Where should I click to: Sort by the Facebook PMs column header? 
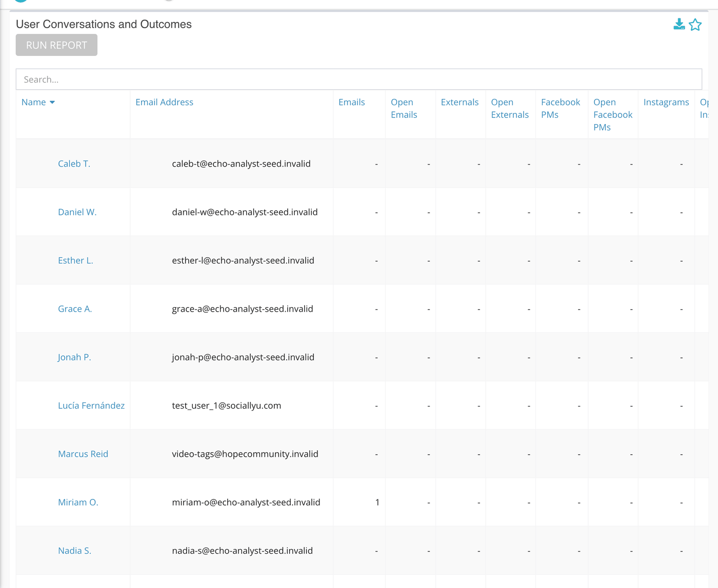pyautogui.click(x=561, y=108)
